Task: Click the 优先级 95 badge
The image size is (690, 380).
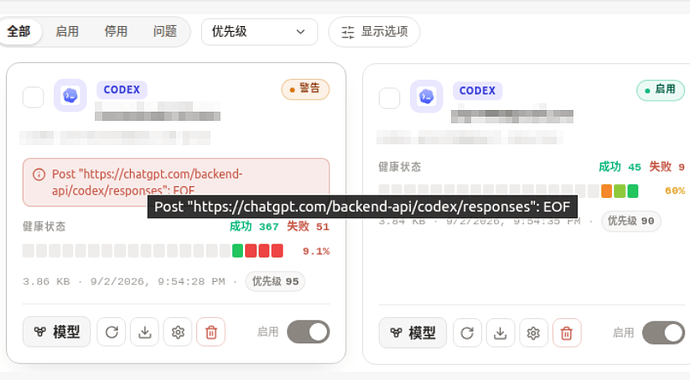Action: tap(275, 281)
